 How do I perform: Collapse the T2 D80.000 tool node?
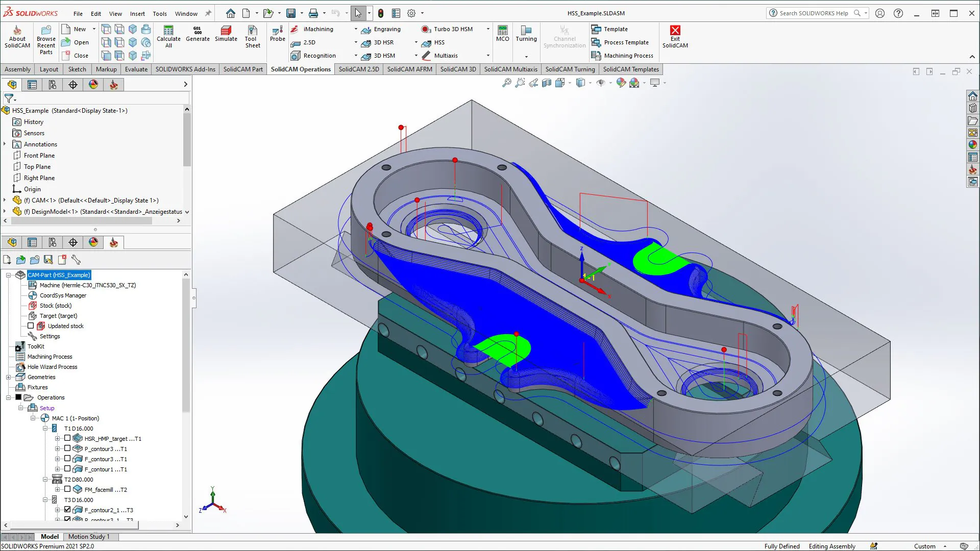tap(45, 480)
